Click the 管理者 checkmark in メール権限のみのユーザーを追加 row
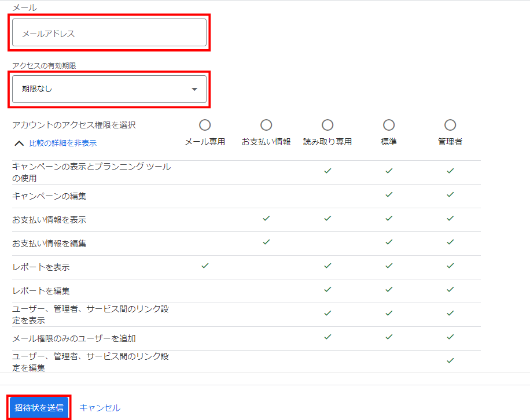 [450, 337]
